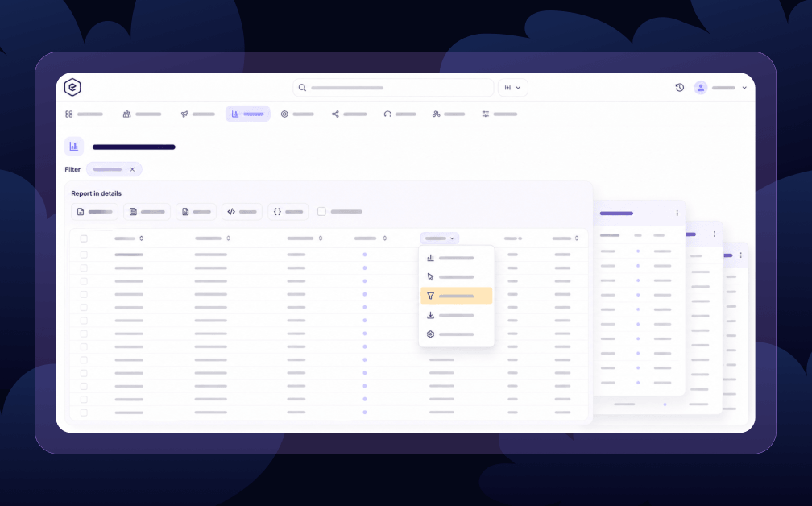Open the sliders settings tab
The height and width of the screenshot is (506, 812).
pos(499,114)
